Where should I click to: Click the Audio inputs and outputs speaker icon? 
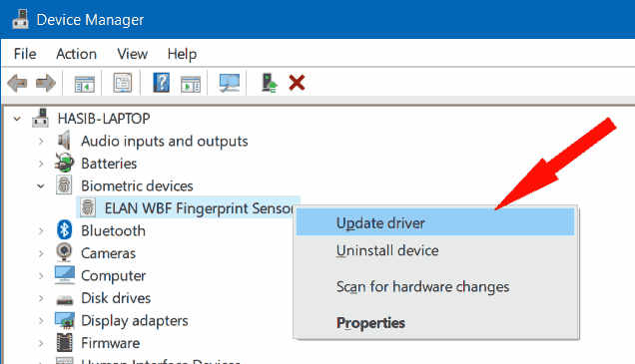(64, 141)
